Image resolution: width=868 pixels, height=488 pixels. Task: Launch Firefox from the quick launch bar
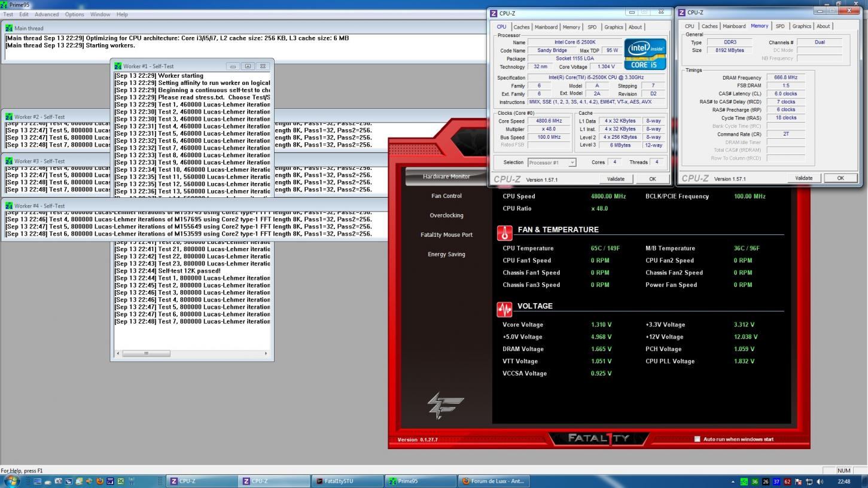point(100,481)
